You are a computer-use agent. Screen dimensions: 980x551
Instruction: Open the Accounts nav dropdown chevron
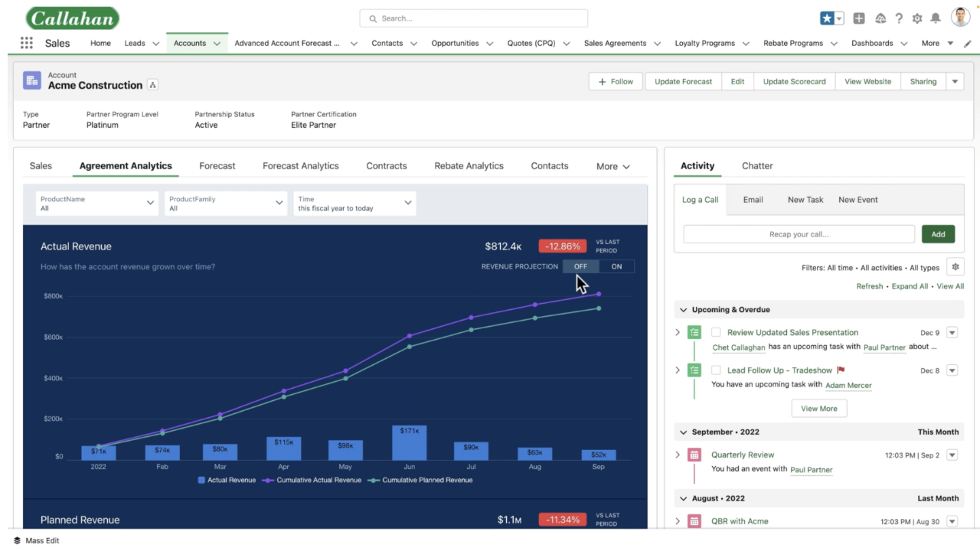tap(217, 44)
